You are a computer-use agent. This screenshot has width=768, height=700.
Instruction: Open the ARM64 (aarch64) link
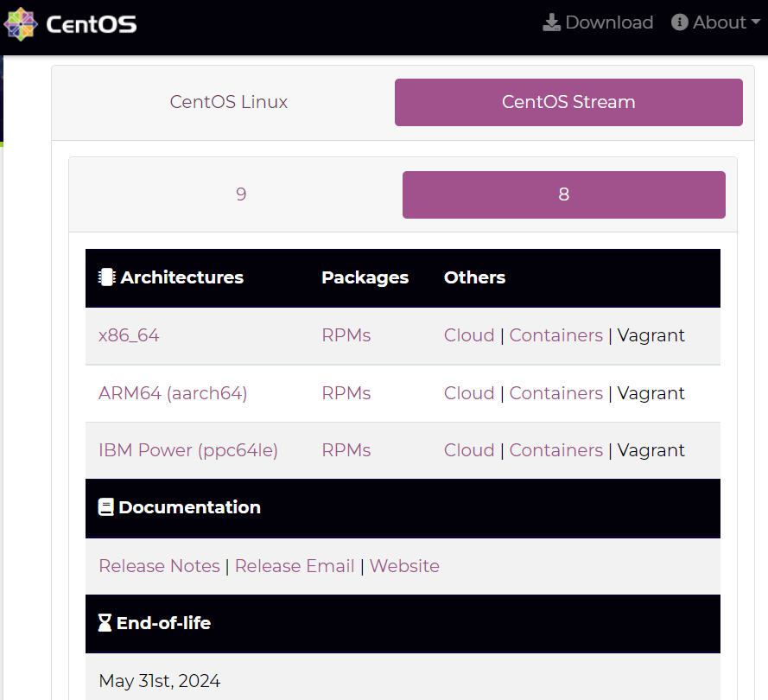pyautogui.click(x=173, y=393)
